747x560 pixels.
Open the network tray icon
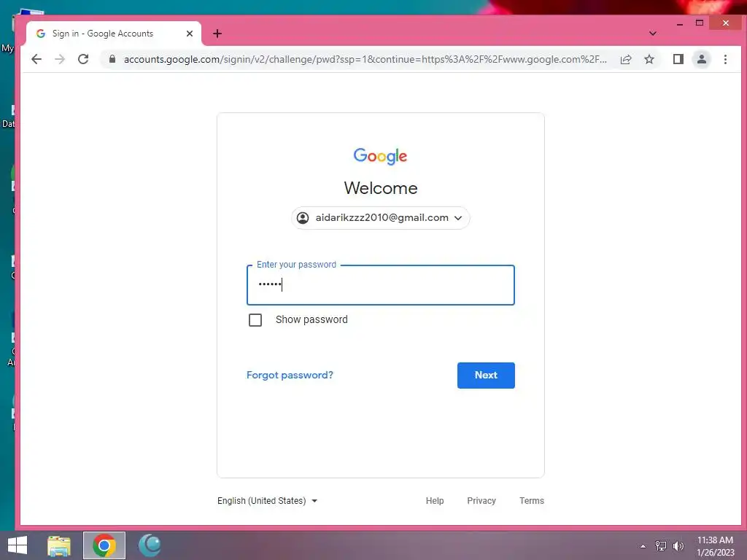[x=661, y=546]
